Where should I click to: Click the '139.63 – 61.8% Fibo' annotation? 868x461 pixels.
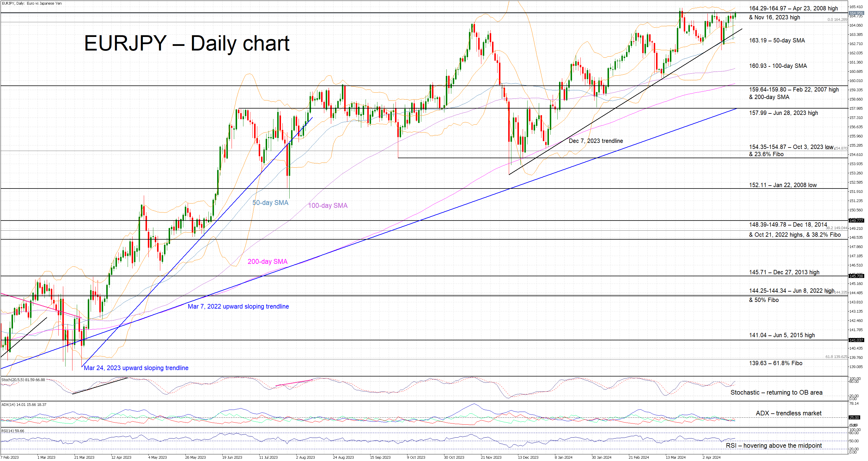click(775, 363)
